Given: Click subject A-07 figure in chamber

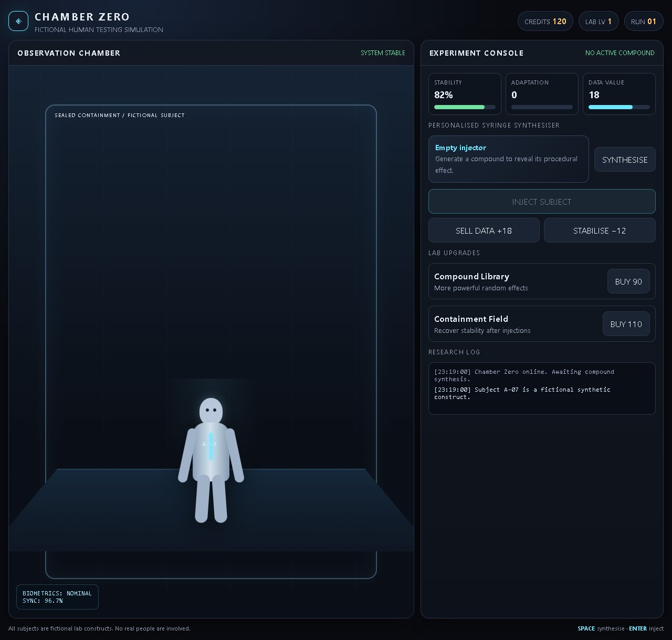Looking at the screenshot, I should (x=211, y=460).
